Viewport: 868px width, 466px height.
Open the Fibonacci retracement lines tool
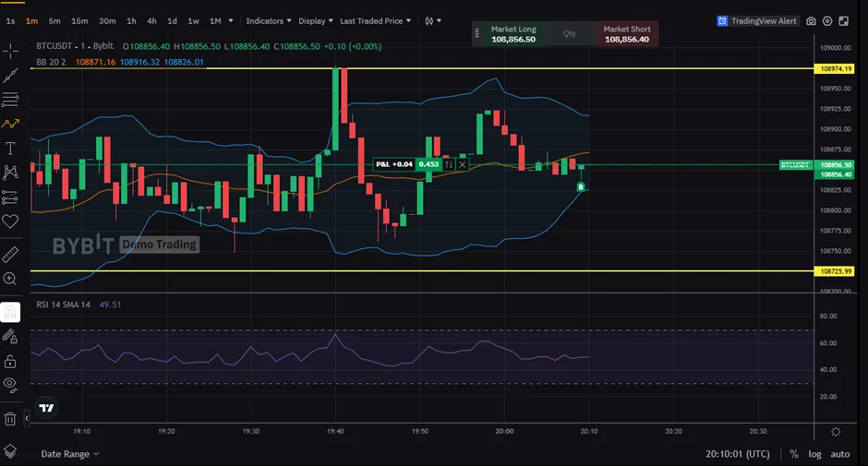pos(10,100)
